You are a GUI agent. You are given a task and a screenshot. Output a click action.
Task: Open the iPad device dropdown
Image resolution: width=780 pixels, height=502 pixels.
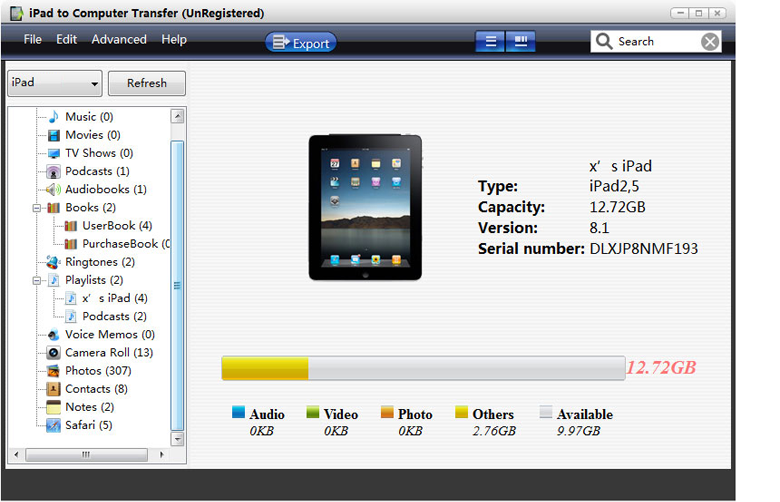click(x=55, y=83)
